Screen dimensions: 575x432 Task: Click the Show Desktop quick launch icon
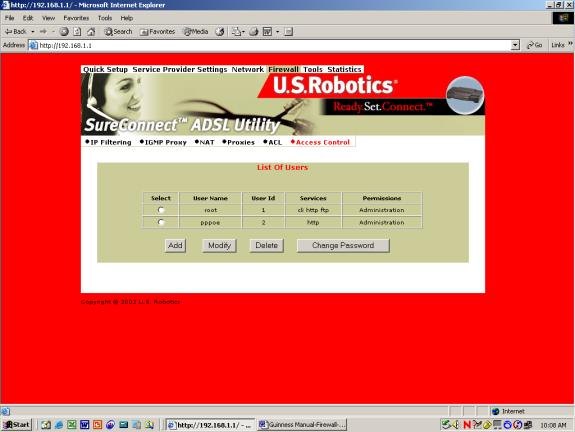[x=46, y=425]
